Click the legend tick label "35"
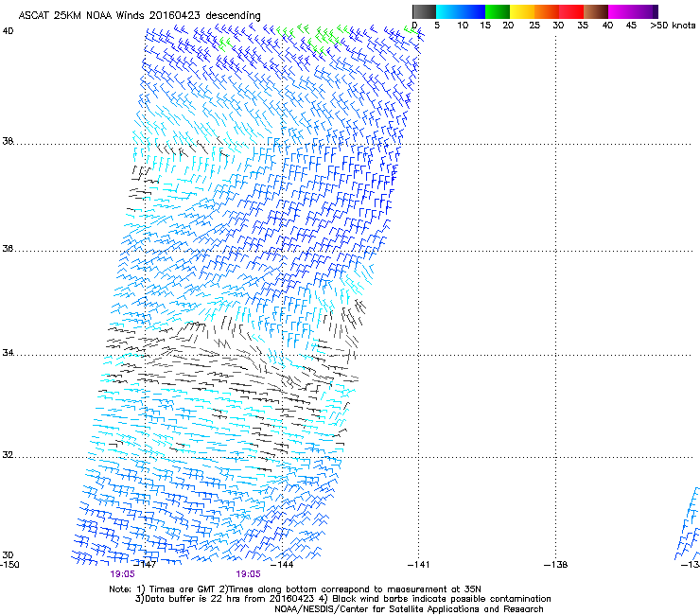Screen dimensions: 700x615 click(583, 26)
